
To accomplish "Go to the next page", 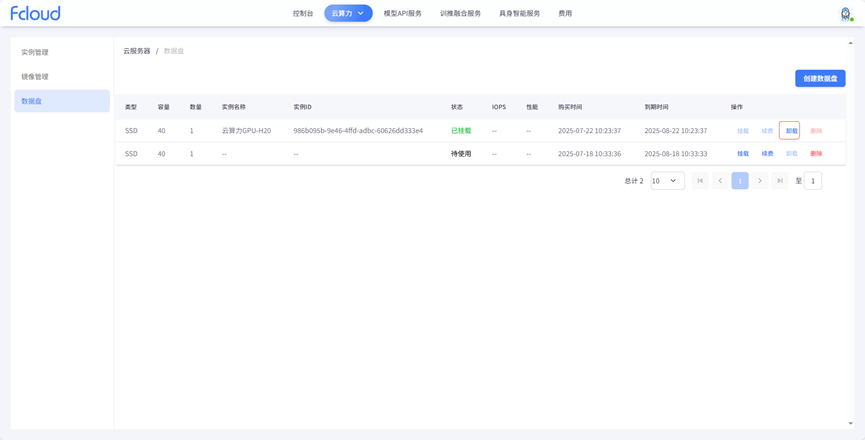I will [x=760, y=181].
